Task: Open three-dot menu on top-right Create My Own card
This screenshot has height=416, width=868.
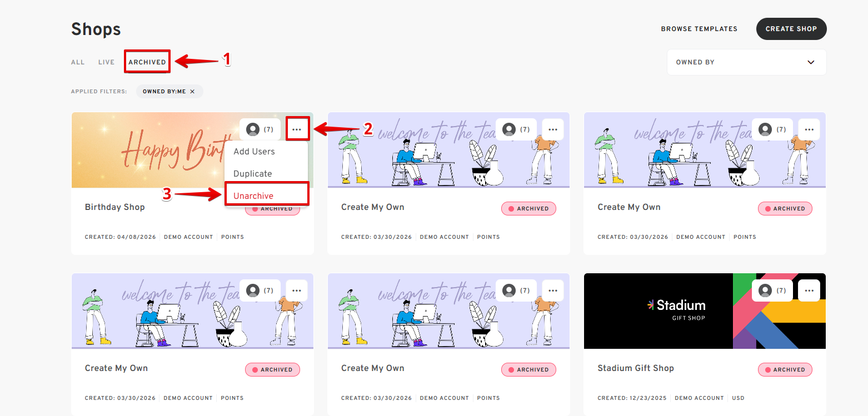Action: [x=809, y=129]
